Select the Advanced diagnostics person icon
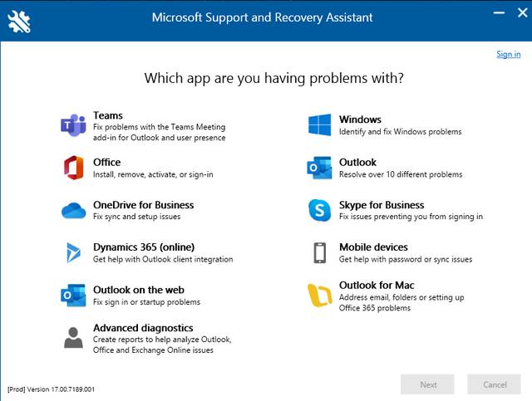Viewport: 532px width, 401px height. [73, 338]
